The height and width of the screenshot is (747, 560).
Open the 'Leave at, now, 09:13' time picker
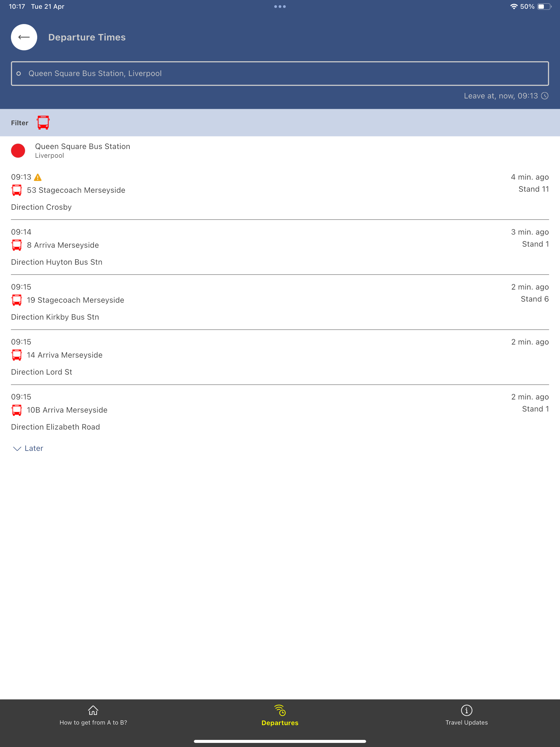point(506,96)
